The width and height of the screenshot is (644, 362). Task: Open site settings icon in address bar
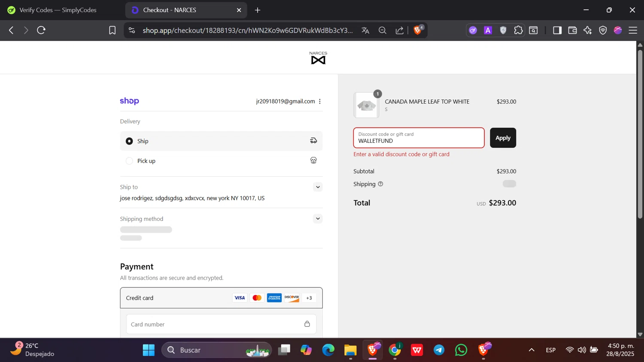point(132,30)
